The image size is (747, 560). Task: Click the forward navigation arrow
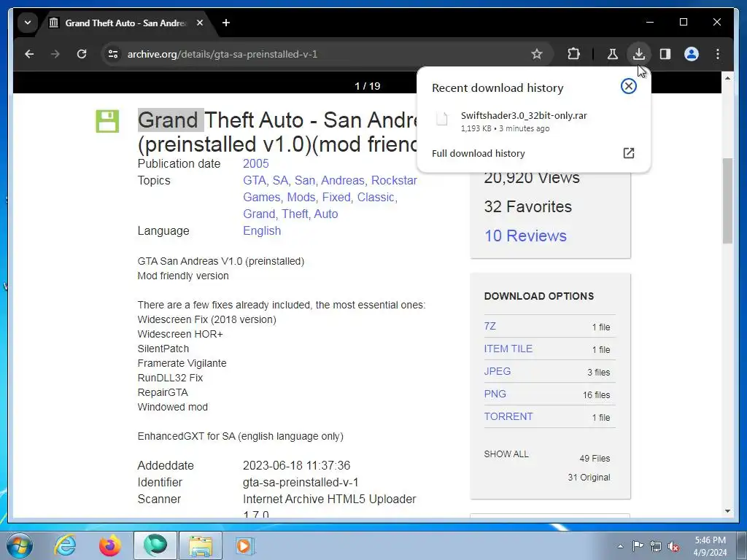point(55,54)
